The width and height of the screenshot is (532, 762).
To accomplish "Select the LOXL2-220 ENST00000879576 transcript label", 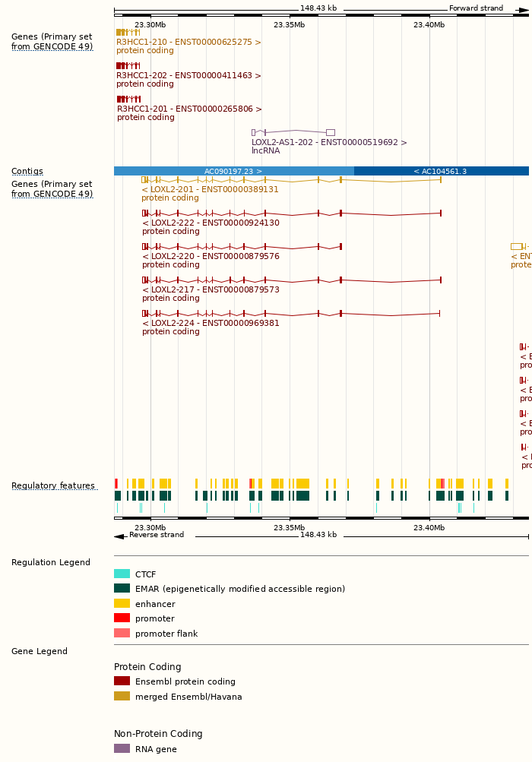I will point(211,257).
